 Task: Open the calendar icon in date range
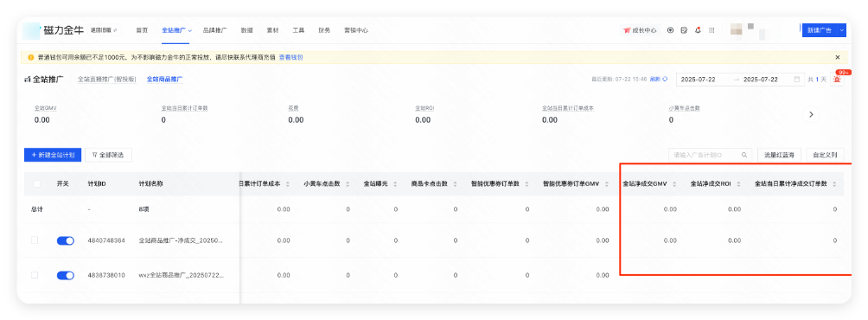pyautogui.click(x=797, y=80)
